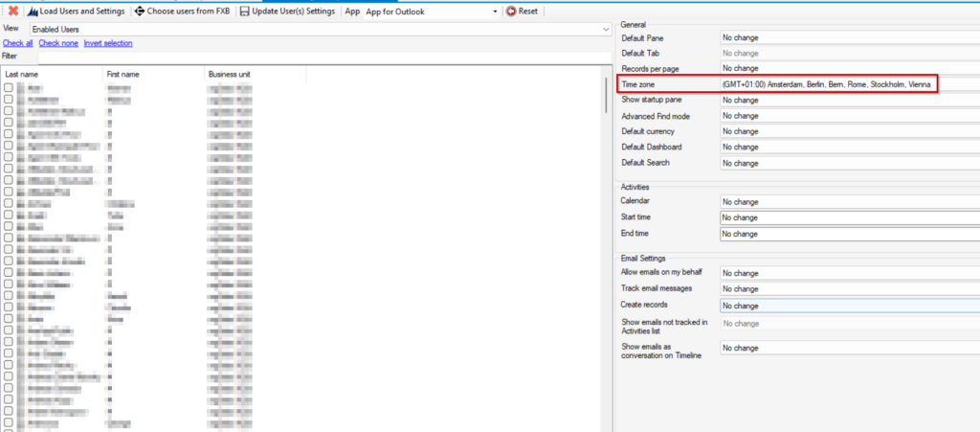Open the Show startup pane dropdown
The image size is (980, 432).
point(850,100)
